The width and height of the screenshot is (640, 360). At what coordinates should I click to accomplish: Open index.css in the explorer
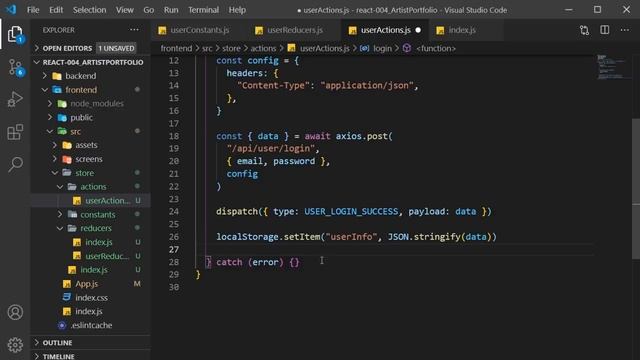[91, 298]
